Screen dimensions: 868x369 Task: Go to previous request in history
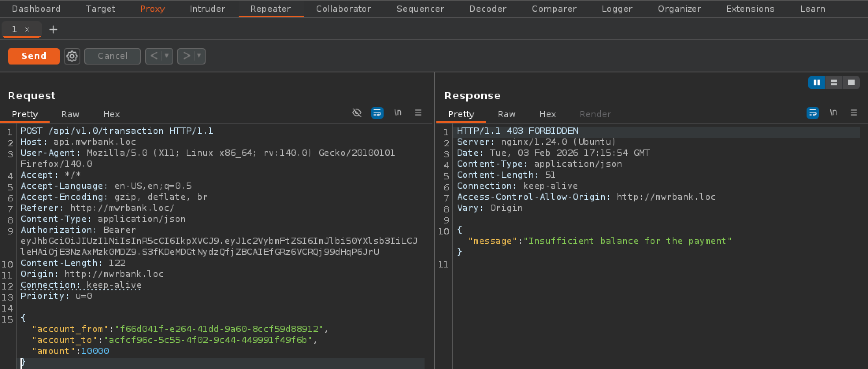coord(154,56)
